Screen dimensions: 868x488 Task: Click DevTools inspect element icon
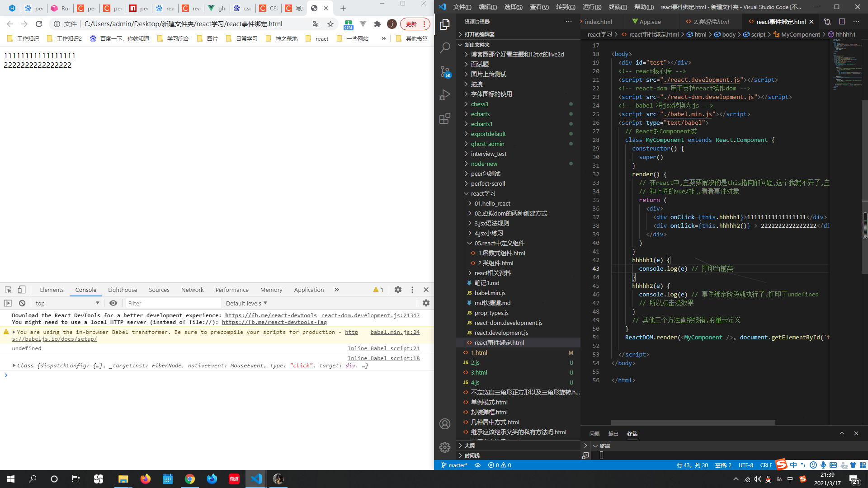8,290
